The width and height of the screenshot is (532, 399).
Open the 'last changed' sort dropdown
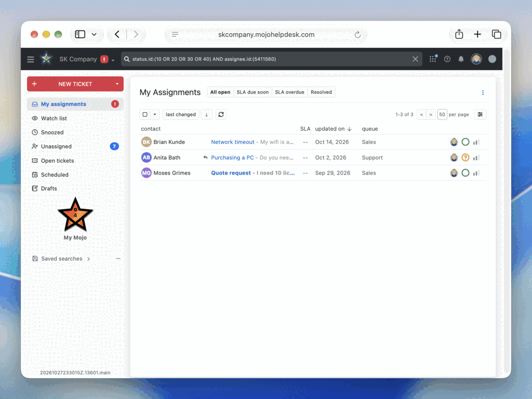(x=181, y=115)
